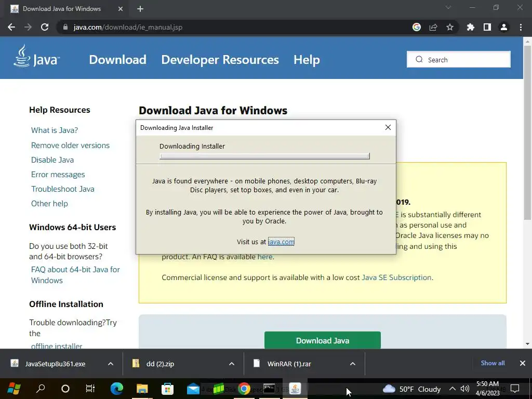
Task: Open the Disable Java link
Action: [52, 160]
